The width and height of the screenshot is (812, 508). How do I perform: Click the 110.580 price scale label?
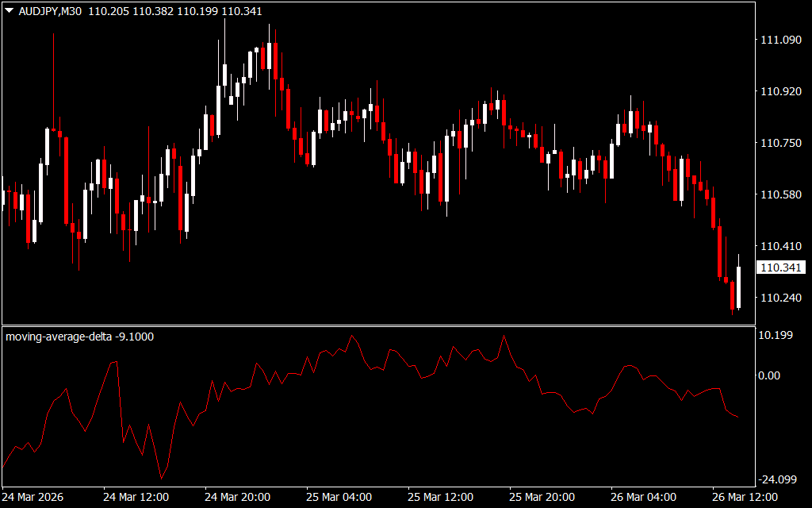[781, 194]
